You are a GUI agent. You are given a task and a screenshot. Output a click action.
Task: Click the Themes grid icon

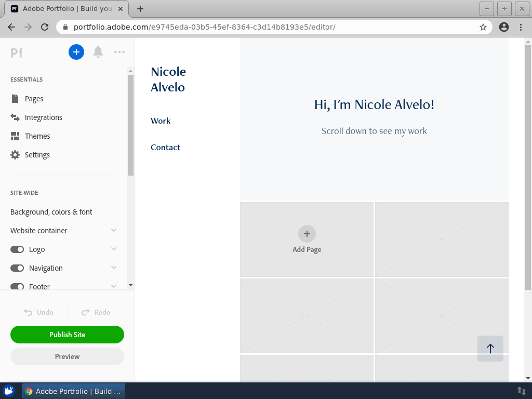pyautogui.click(x=15, y=136)
